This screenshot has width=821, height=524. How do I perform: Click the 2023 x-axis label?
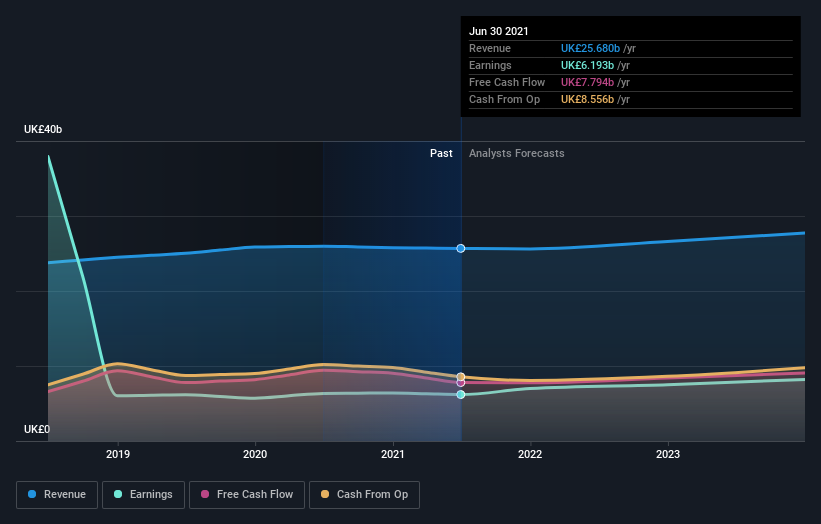click(x=668, y=454)
